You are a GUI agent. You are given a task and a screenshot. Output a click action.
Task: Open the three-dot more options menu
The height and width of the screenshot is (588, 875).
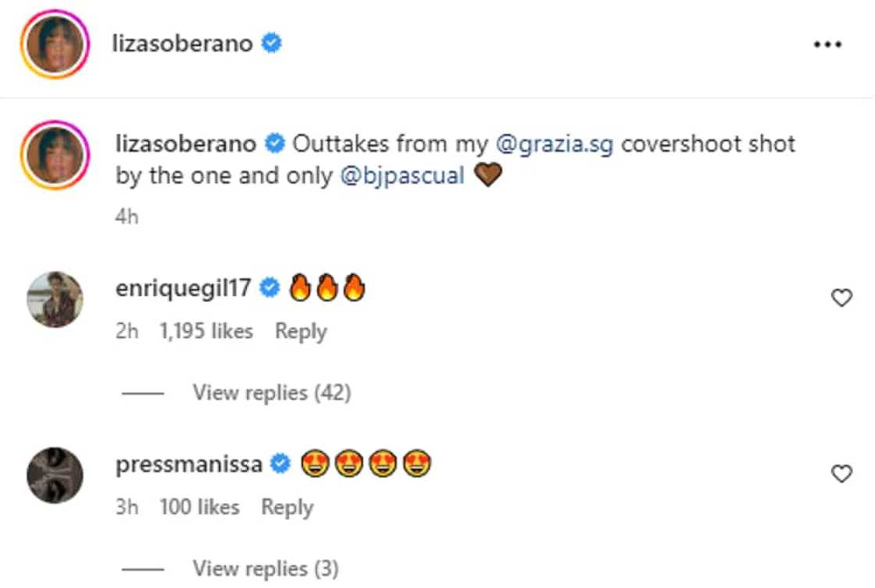[x=827, y=45]
